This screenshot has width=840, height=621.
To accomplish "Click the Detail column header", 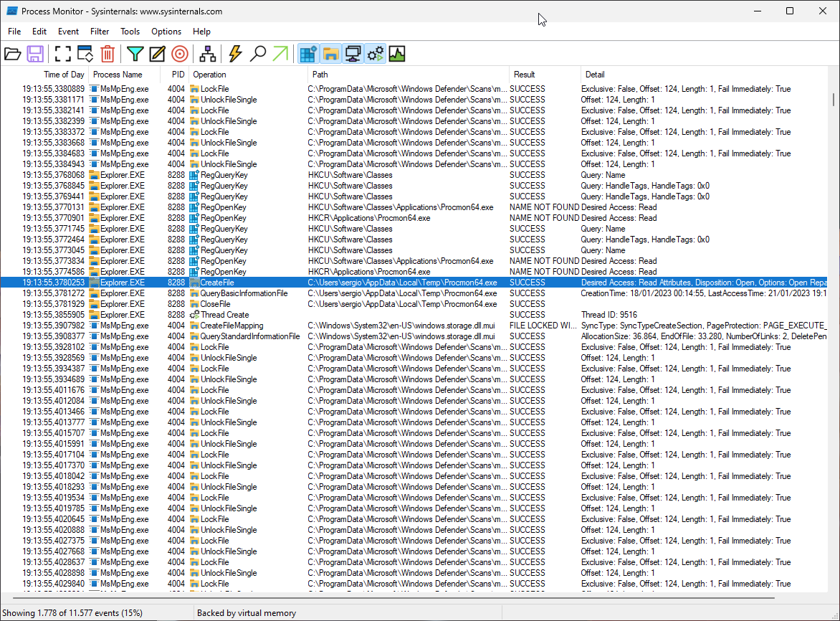I will click(x=705, y=75).
